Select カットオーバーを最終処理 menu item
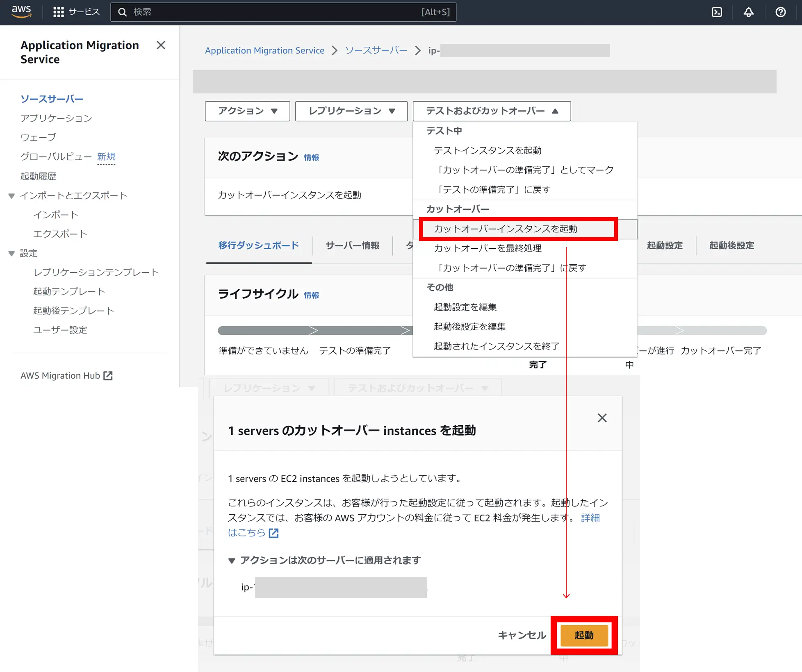 click(x=525, y=248)
